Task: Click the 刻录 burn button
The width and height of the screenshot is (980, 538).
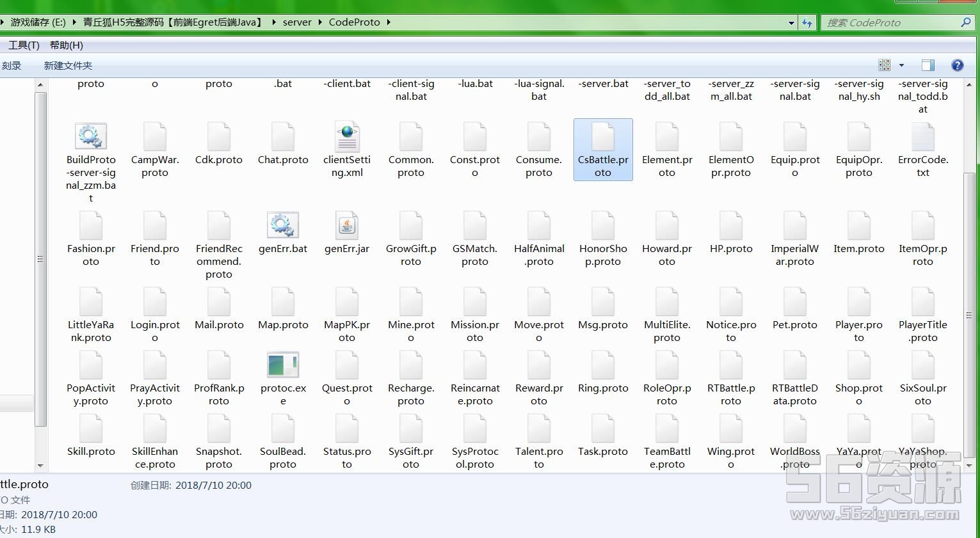Action: (x=12, y=66)
